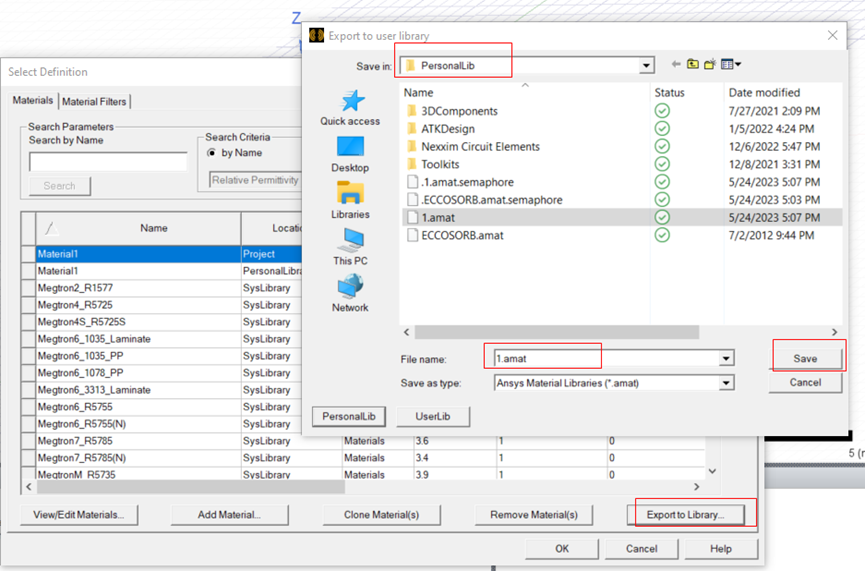
Task: Switch to the Material Filters tab
Action: click(94, 102)
